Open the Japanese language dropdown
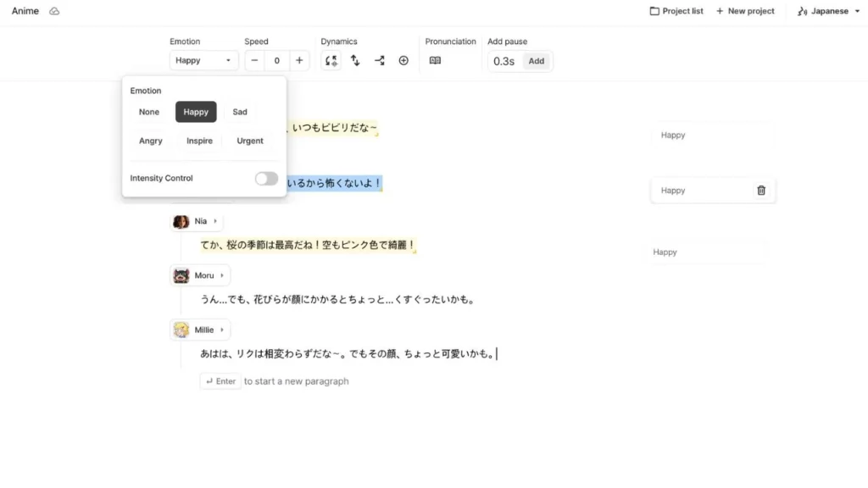868x488 pixels. point(828,11)
